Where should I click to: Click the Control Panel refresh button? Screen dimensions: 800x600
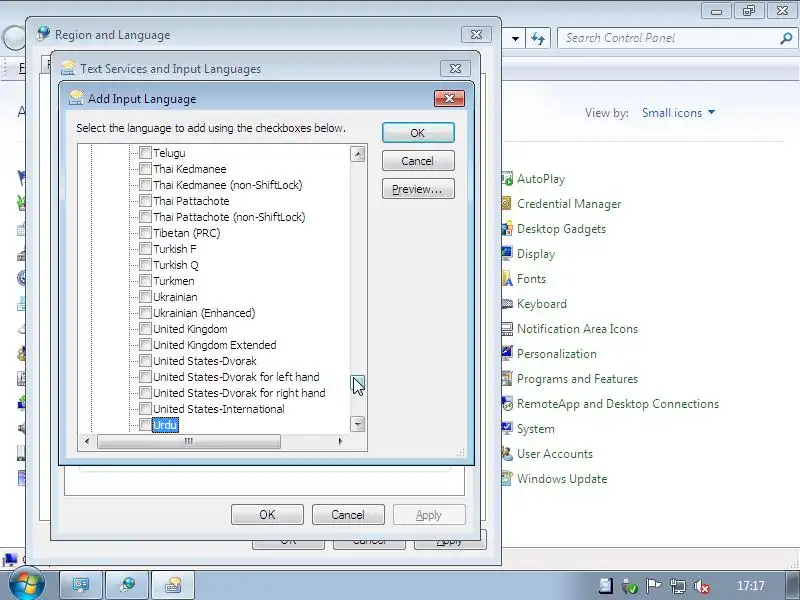(538, 38)
